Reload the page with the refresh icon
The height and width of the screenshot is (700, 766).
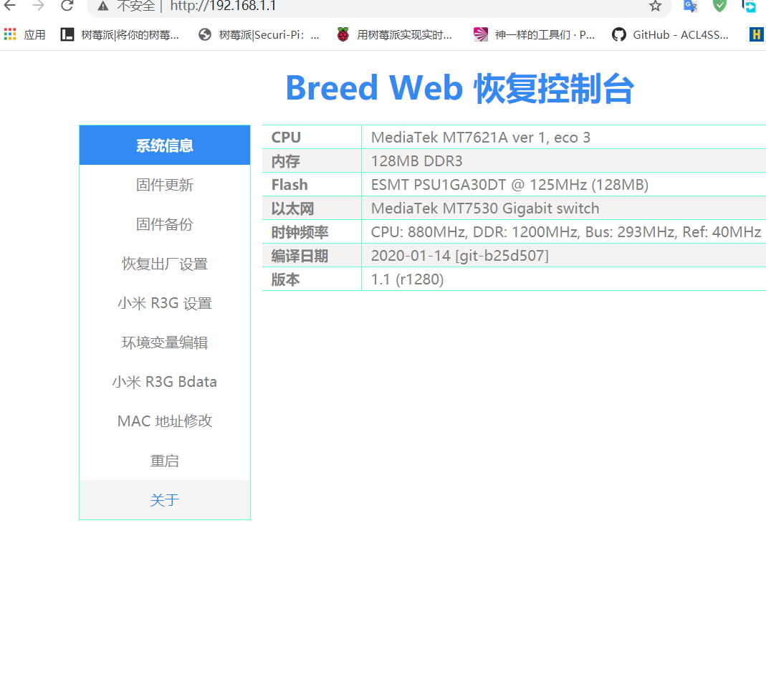coord(67,6)
